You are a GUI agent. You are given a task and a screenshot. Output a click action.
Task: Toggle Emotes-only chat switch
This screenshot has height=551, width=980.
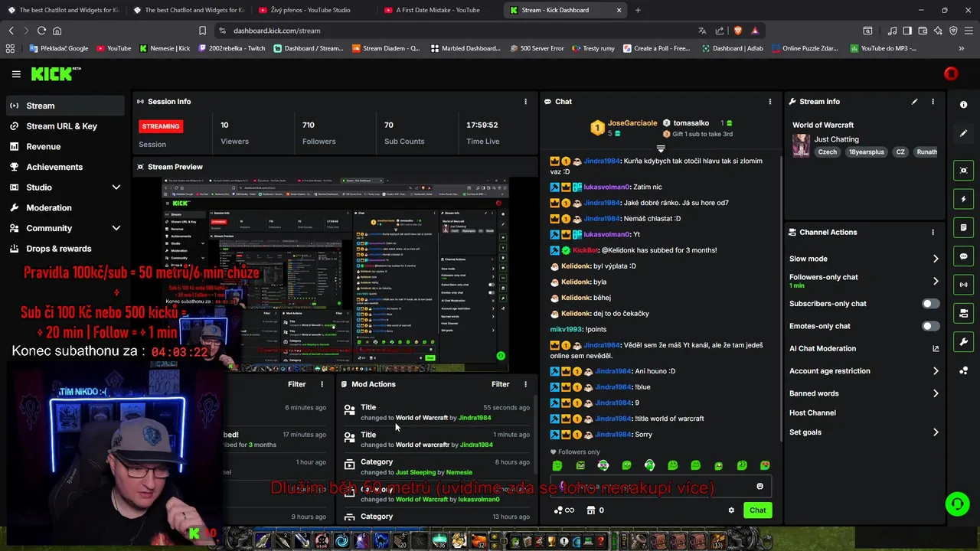point(930,326)
